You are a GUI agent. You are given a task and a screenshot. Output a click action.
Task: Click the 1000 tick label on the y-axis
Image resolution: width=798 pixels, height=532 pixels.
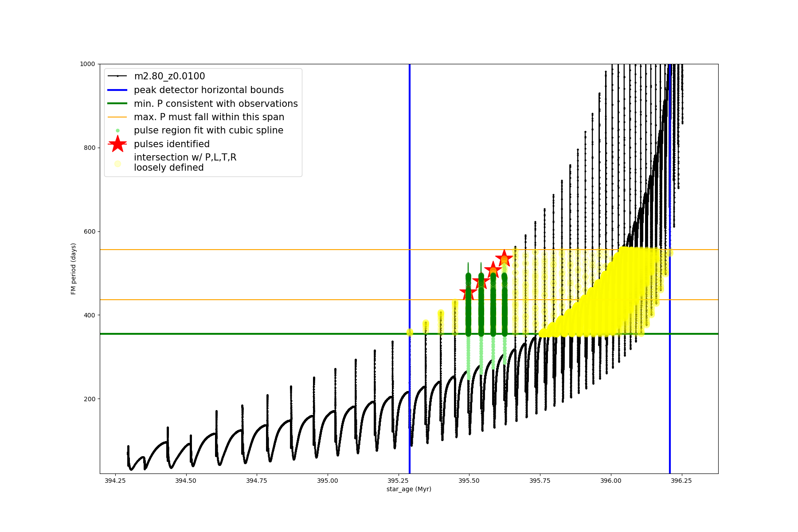87,64
